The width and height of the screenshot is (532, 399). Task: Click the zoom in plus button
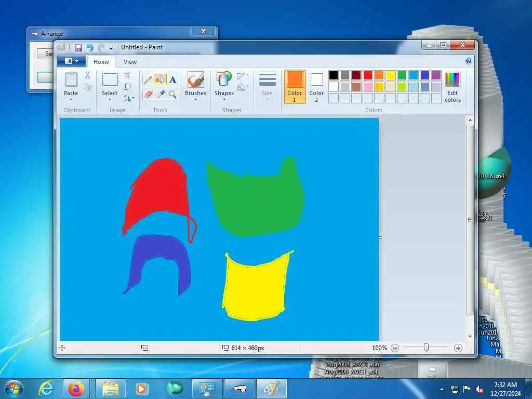coord(458,348)
